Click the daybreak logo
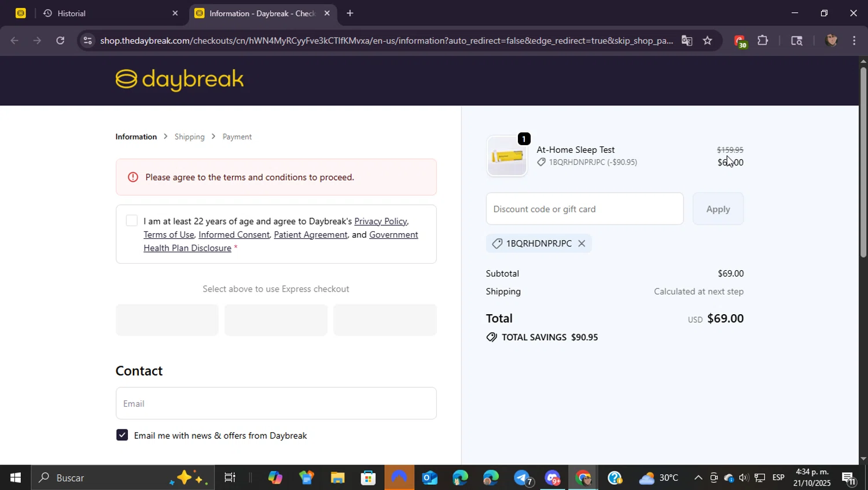 (179, 80)
